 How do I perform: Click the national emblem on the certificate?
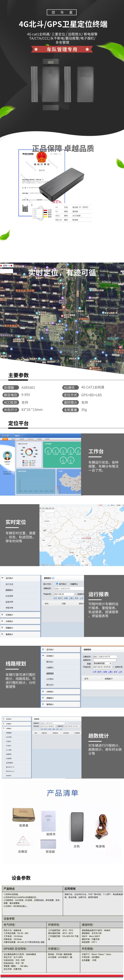41,157
